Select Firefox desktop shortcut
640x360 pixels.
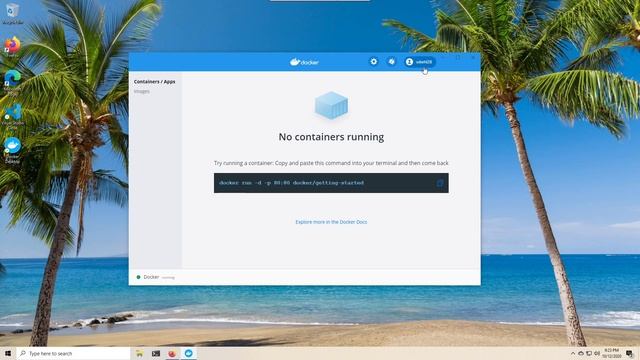(13, 46)
